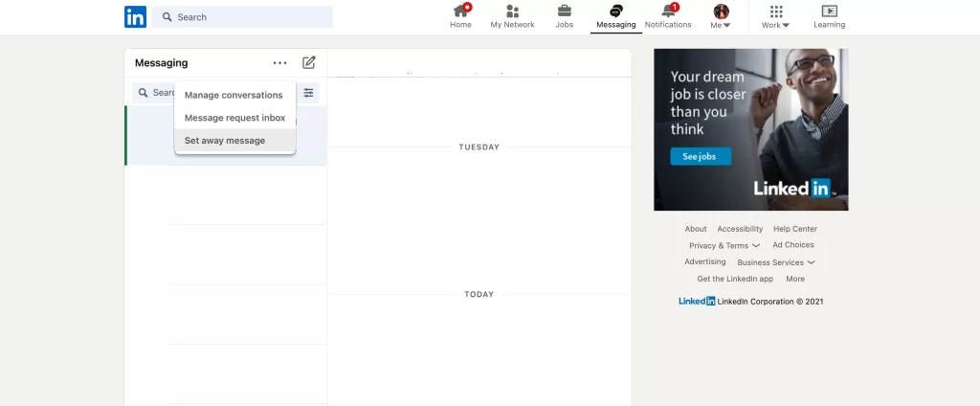This screenshot has width=980, height=406.
Task: Click the three-dots Messaging options icon
Action: pyautogui.click(x=280, y=62)
